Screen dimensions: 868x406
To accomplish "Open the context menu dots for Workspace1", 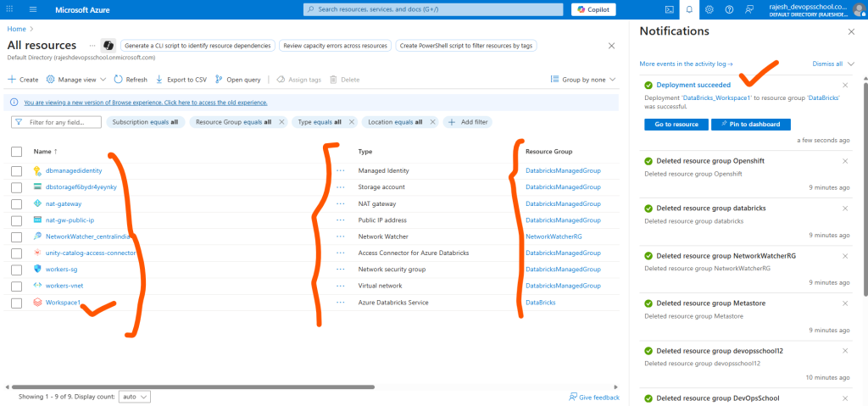I will [341, 303].
